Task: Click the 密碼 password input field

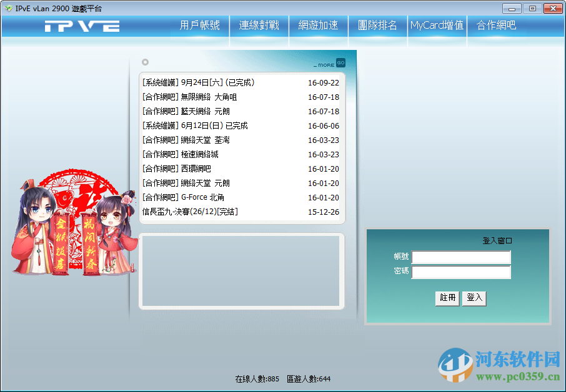Action: [x=461, y=272]
